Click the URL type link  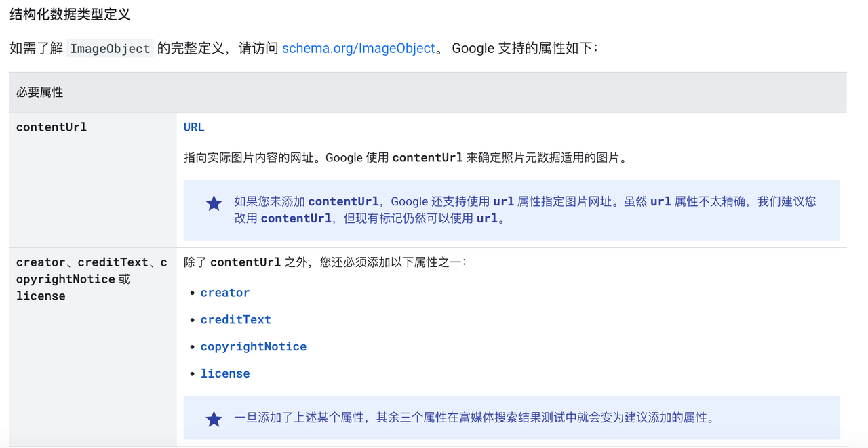pos(194,127)
